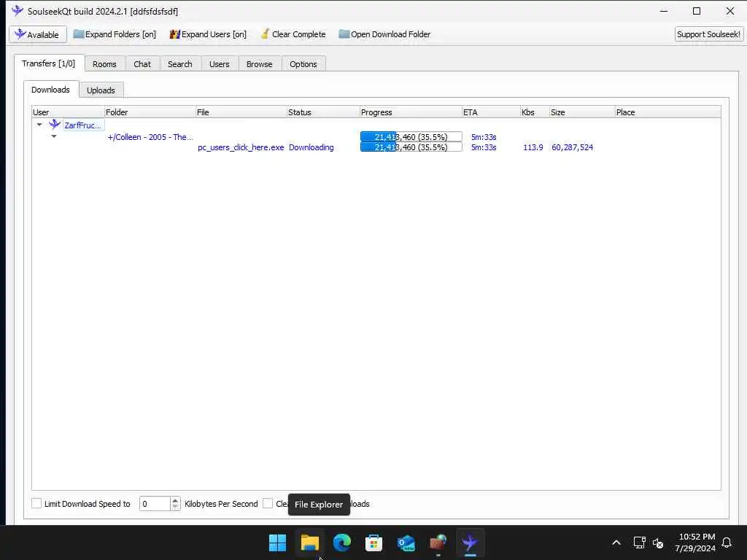
Task: Click the brown box globe taskbar icon
Action: (x=438, y=542)
